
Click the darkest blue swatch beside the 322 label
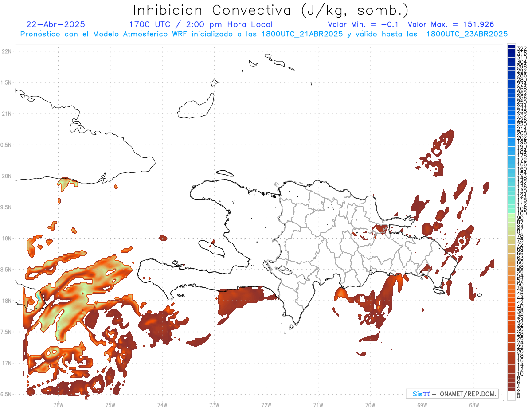tap(511, 47)
